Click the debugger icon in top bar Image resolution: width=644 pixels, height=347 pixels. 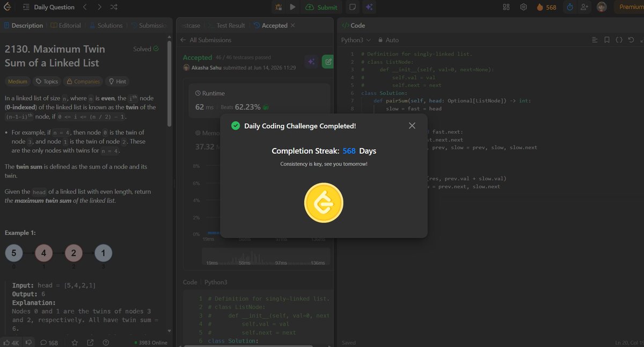click(279, 7)
